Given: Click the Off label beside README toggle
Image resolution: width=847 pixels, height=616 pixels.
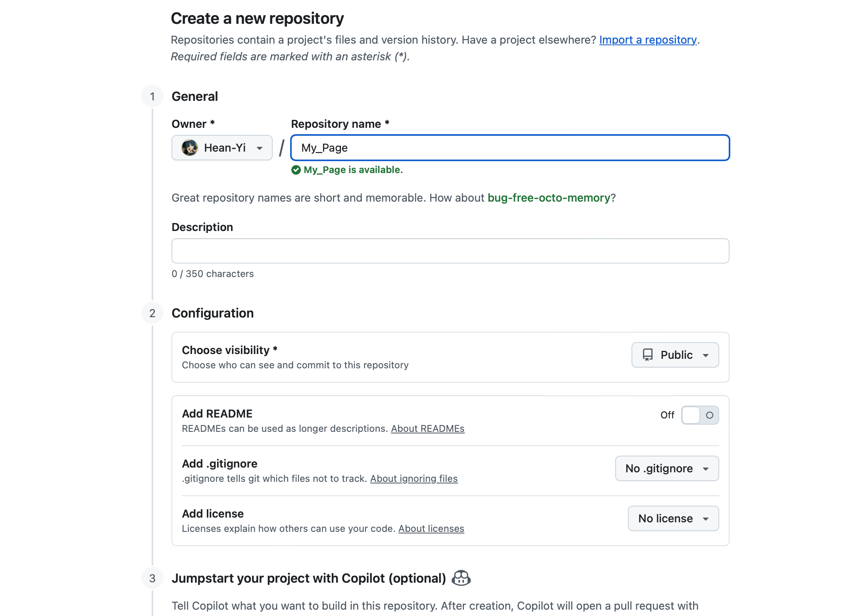Looking at the screenshot, I should [667, 415].
